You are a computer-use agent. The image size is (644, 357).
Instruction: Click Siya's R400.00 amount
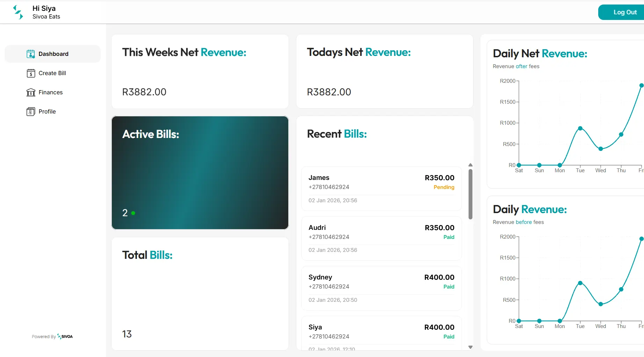point(439,327)
